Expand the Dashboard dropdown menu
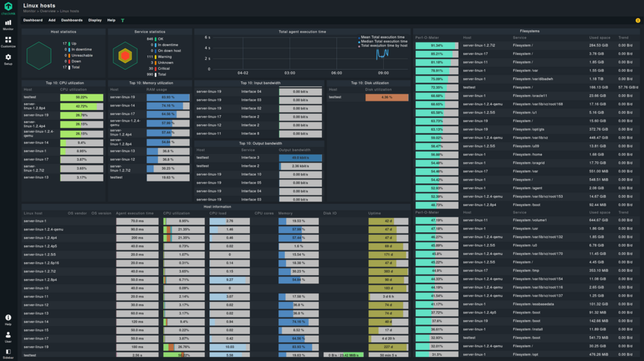 pos(33,20)
